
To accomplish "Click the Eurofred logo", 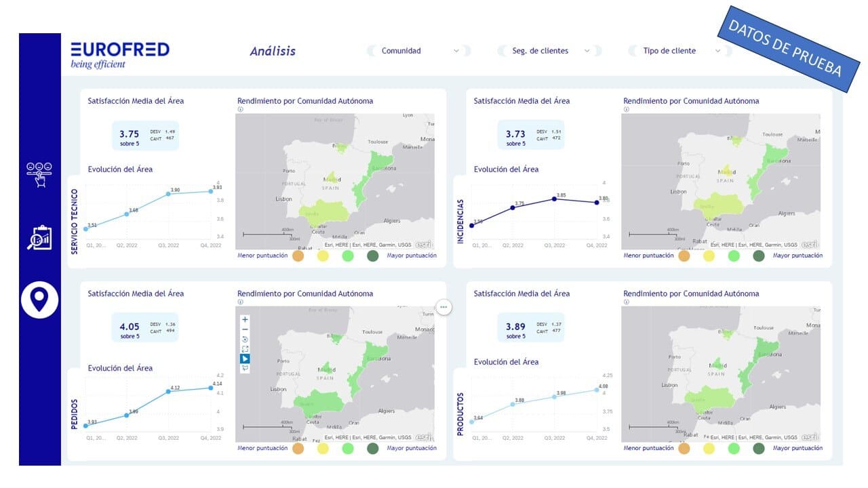I will 120,54.
